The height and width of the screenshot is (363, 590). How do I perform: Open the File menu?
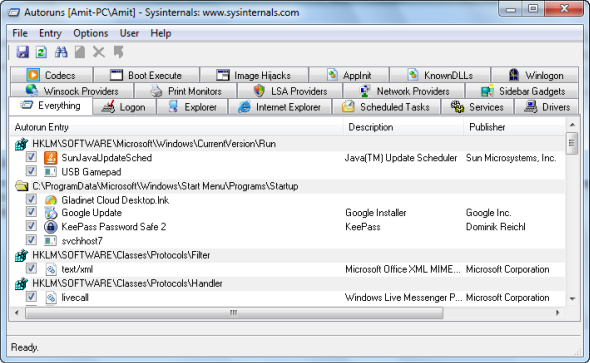coord(20,33)
